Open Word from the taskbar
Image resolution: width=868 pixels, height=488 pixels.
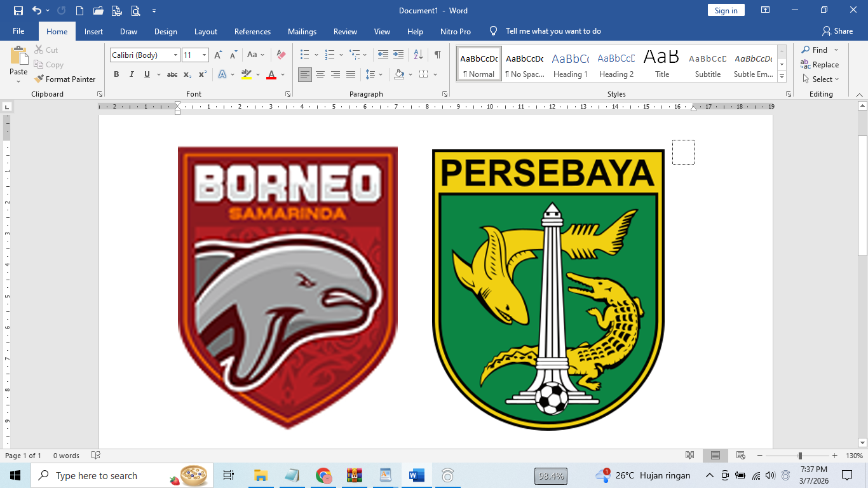[417, 475]
